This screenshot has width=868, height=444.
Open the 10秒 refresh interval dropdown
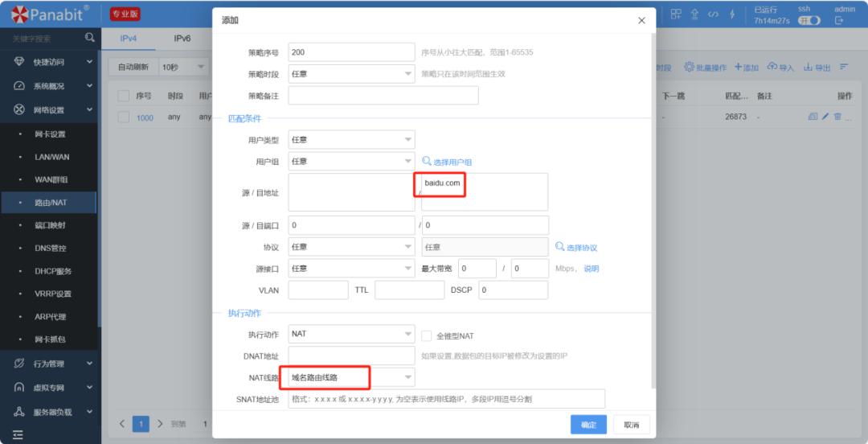(x=183, y=67)
